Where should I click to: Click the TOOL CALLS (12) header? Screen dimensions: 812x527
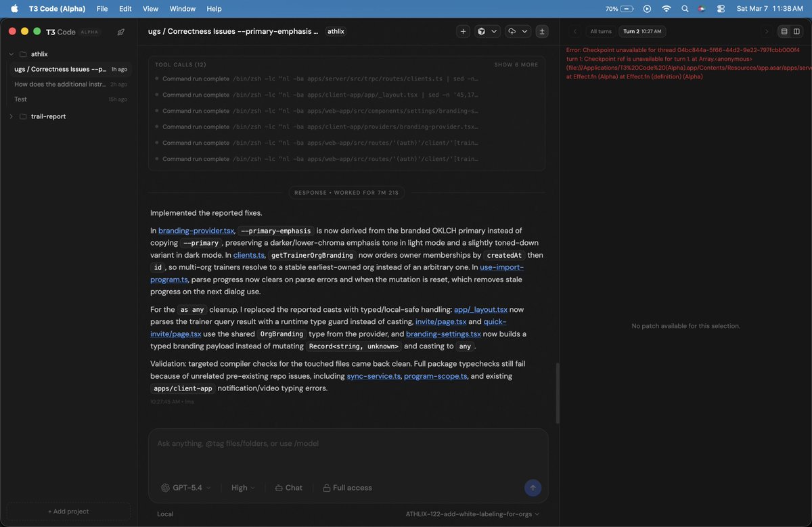click(180, 65)
